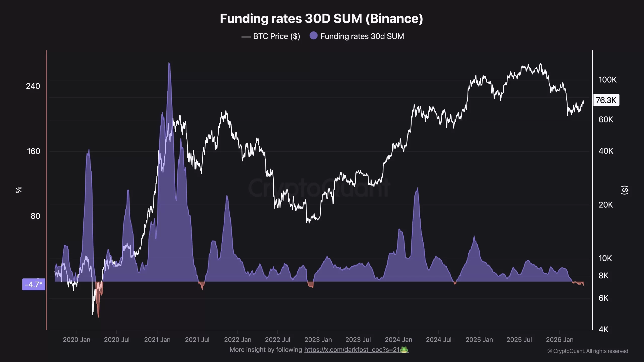
Task: Select the 2021 Jan time axis label
Action: pos(157,340)
